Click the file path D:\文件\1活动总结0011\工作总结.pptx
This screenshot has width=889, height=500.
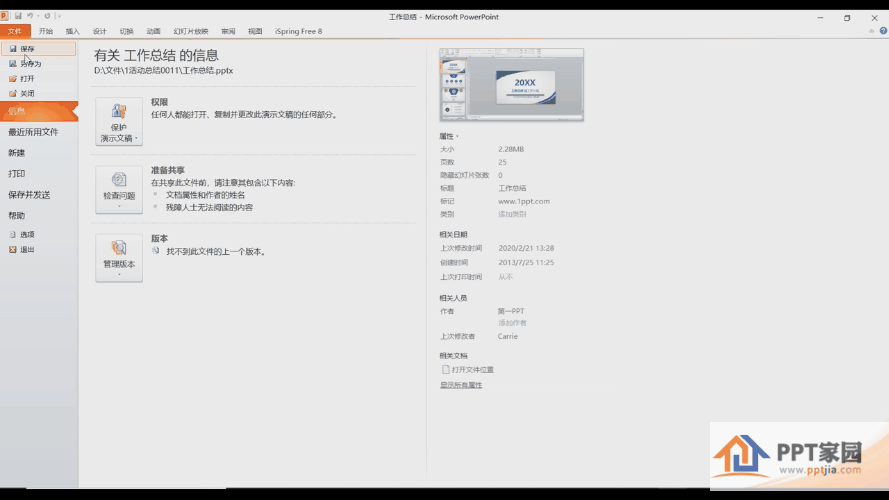(164, 71)
